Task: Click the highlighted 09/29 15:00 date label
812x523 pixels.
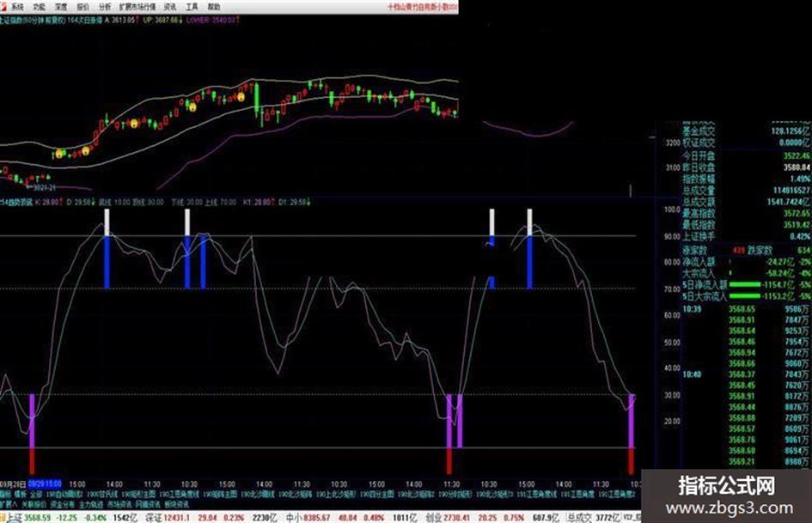Action: 45,484
